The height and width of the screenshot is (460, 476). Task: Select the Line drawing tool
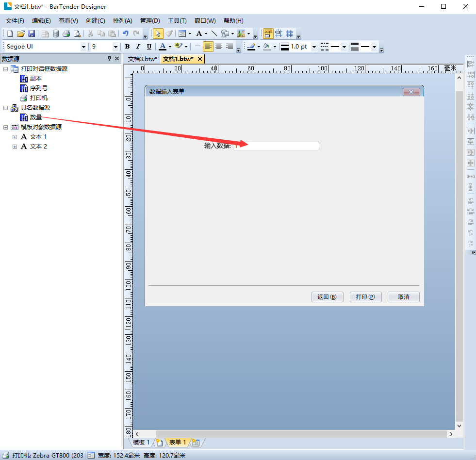tap(214, 33)
